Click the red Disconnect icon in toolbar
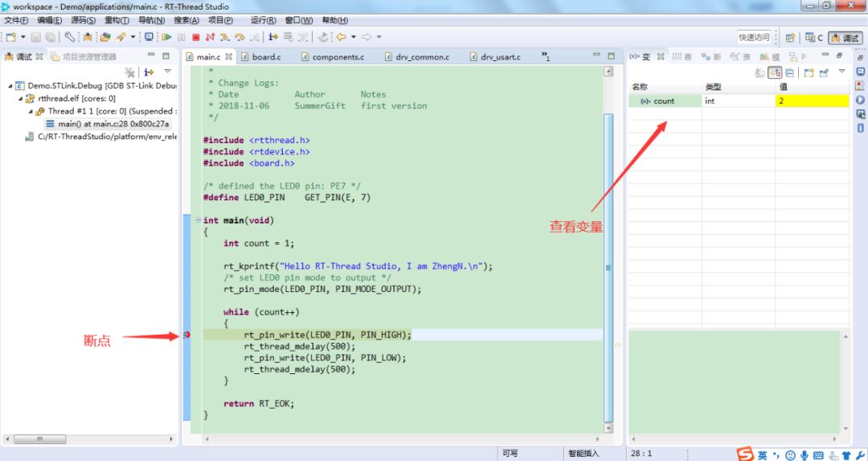Viewport: 868px width, 461px height. coord(210,37)
